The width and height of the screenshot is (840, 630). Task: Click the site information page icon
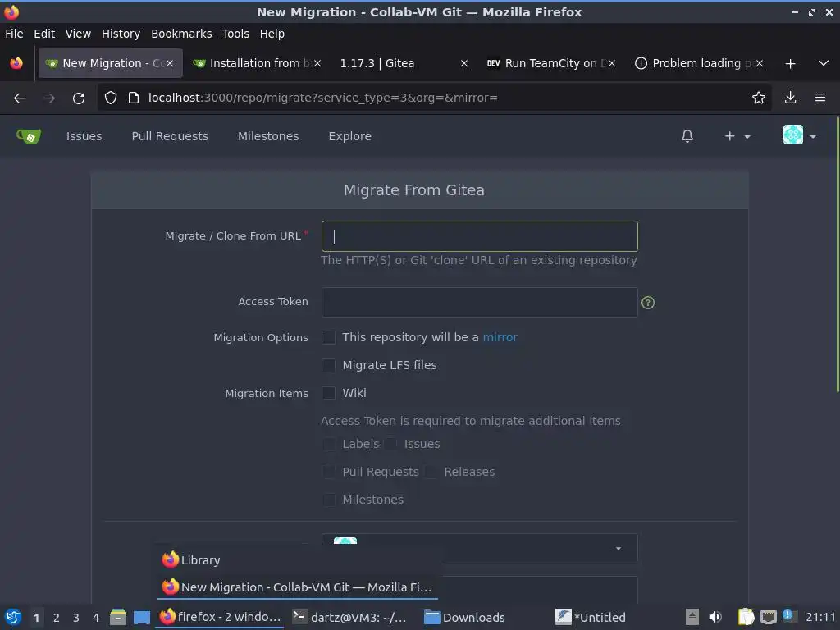(x=134, y=98)
